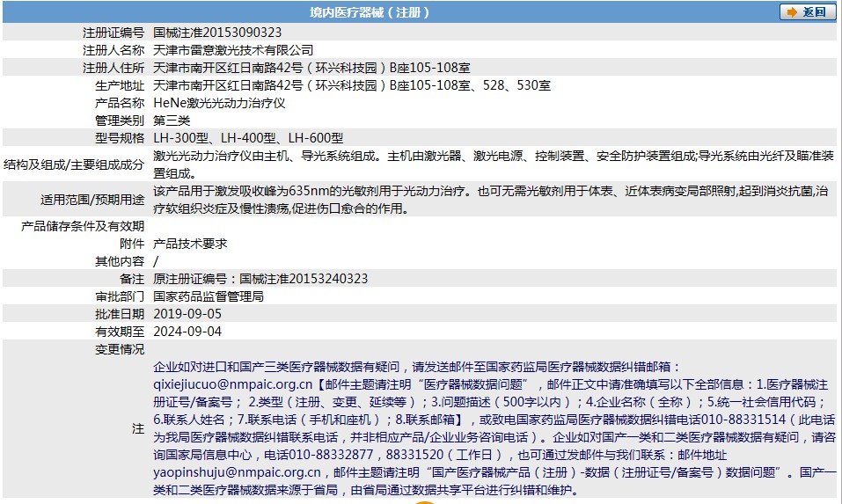Click the 注册人名称 field label
Image resolution: width=842 pixels, height=504 pixels.
pos(113,50)
